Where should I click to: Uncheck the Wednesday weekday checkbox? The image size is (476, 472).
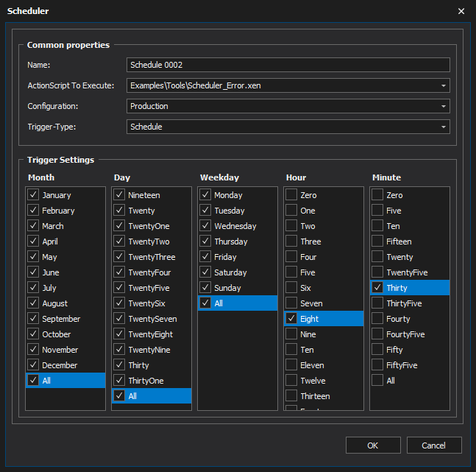pyautogui.click(x=205, y=226)
